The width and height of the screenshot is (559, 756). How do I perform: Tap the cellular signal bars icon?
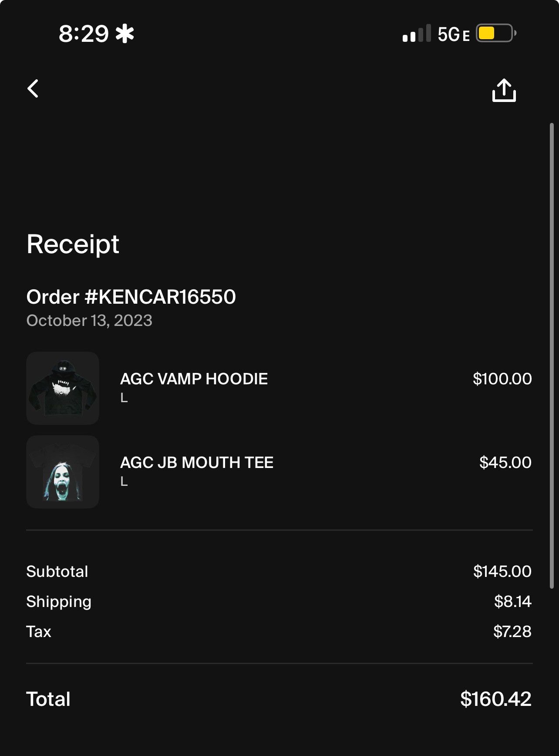tap(416, 34)
